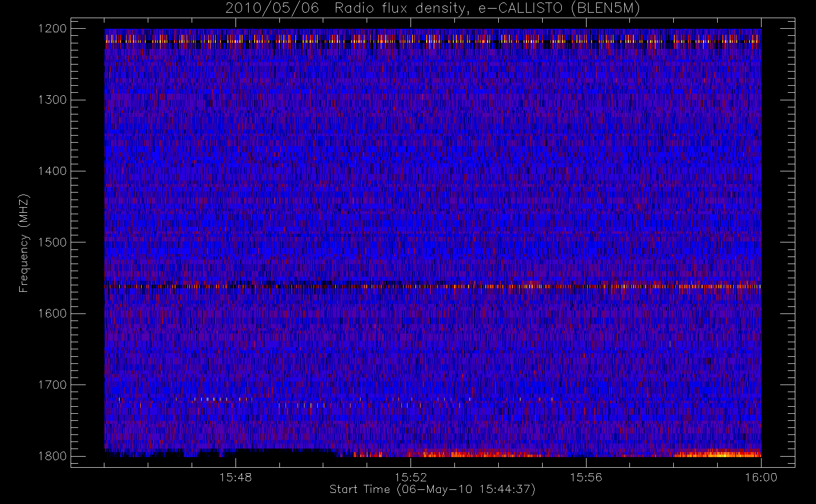Click the 1200 frequency tick label
Image resolution: width=816 pixels, height=504 pixels.
click(52, 29)
